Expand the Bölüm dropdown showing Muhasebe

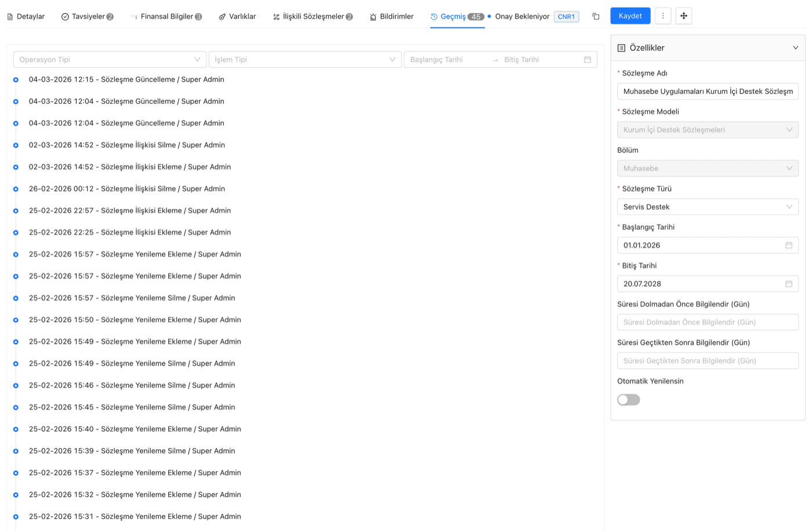click(708, 168)
